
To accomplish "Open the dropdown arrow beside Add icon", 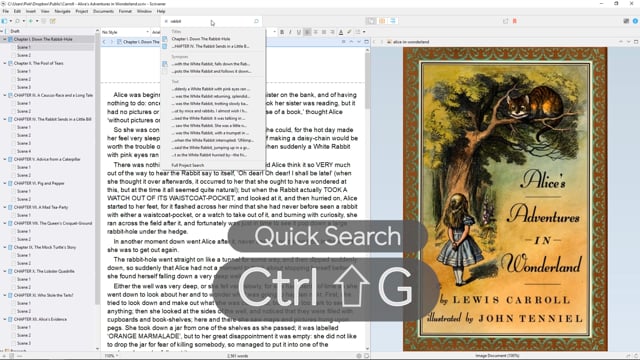I will tap(37, 21).
